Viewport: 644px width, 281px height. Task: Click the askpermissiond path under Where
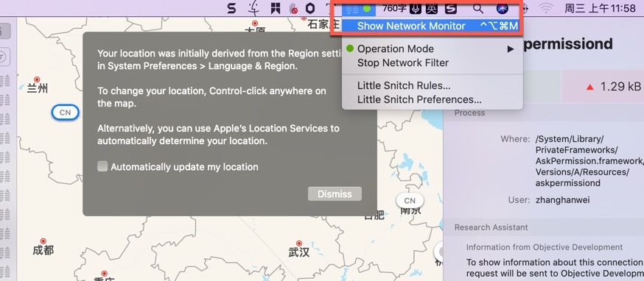(x=589, y=161)
